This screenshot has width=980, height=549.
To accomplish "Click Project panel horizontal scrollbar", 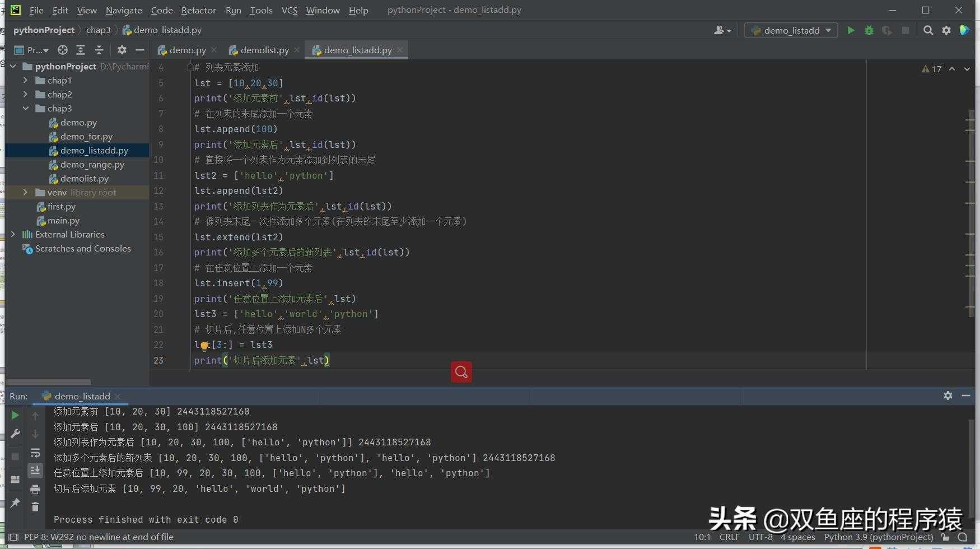I will point(48,382).
